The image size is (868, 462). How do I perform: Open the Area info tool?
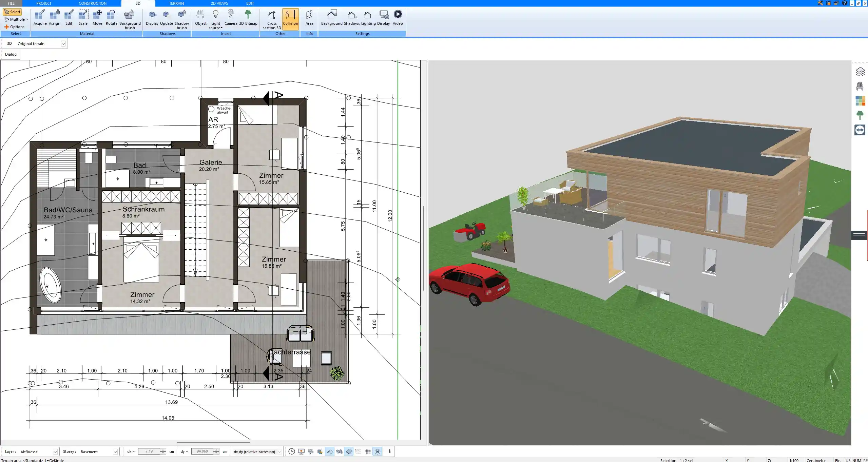tap(309, 18)
